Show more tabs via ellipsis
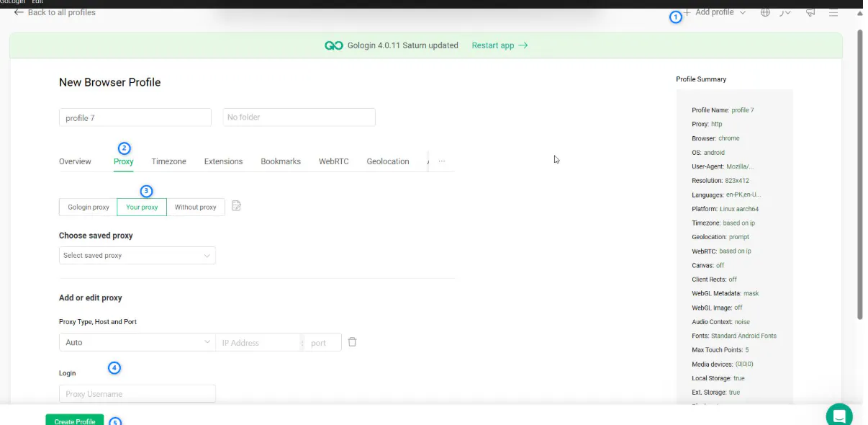 point(442,161)
